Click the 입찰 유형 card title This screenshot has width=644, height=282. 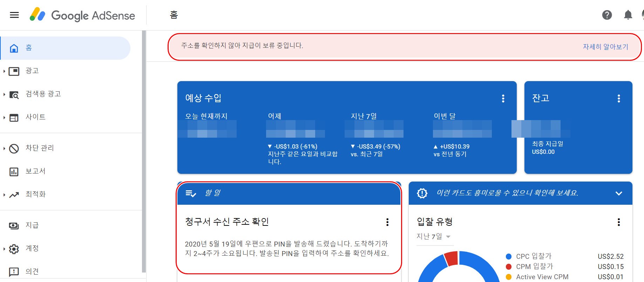coord(435,222)
